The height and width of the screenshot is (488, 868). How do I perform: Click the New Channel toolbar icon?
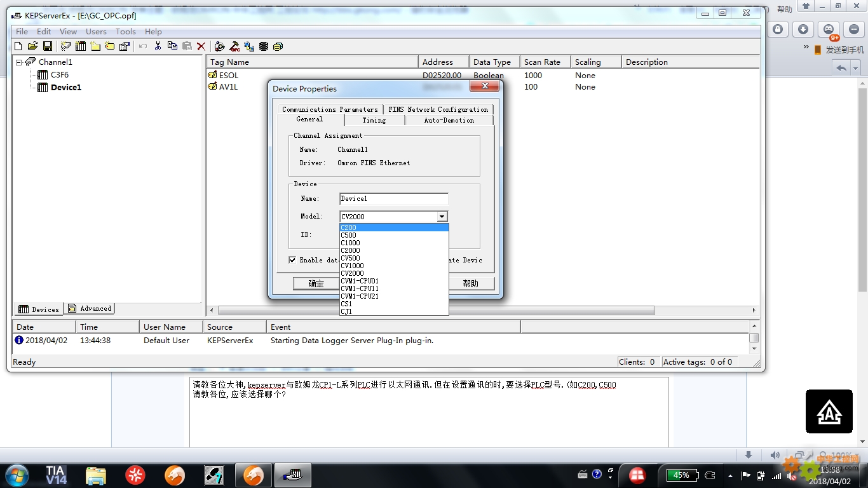coord(66,46)
